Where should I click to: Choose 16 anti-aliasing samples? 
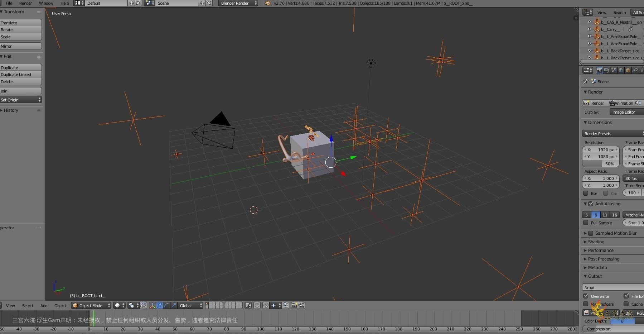pos(614,215)
